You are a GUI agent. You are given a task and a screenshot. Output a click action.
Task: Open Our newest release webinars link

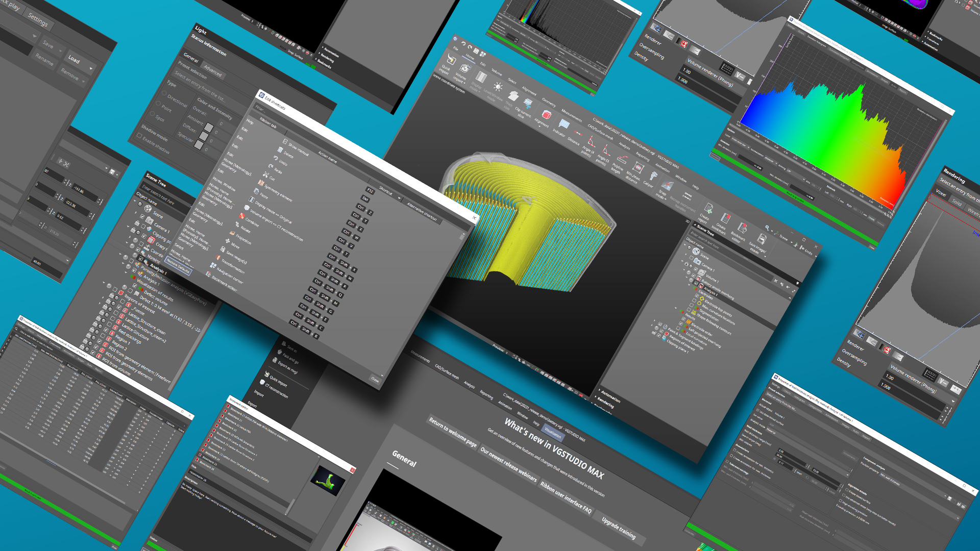click(x=508, y=465)
